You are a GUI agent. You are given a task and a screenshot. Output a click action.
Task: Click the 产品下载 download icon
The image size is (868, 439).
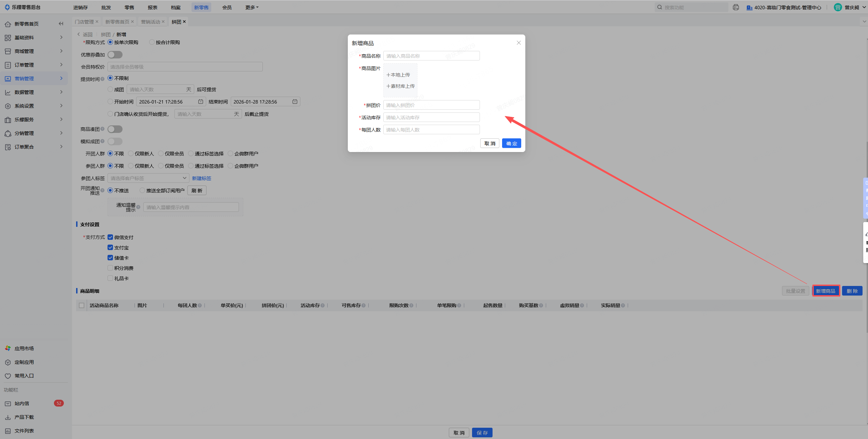click(x=8, y=417)
